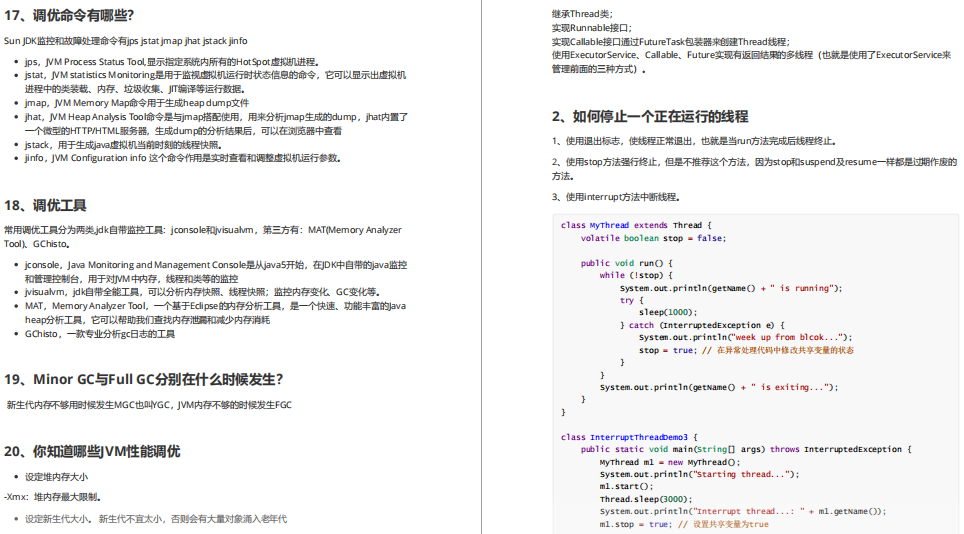
Task: Click code line 'class MyThread extends Thread {'
Action: [x=636, y=226]
